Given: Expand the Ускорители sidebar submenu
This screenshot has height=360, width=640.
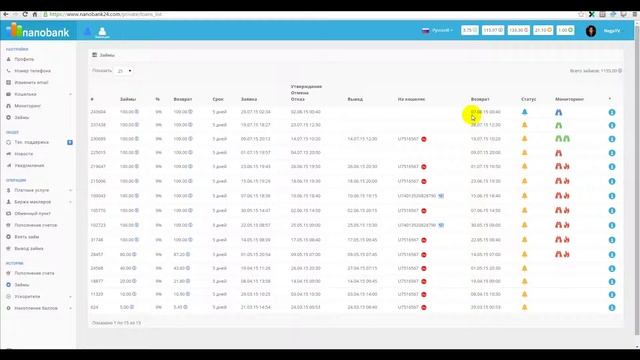Looking at the screenshot, I should click(x=70, y=297).
